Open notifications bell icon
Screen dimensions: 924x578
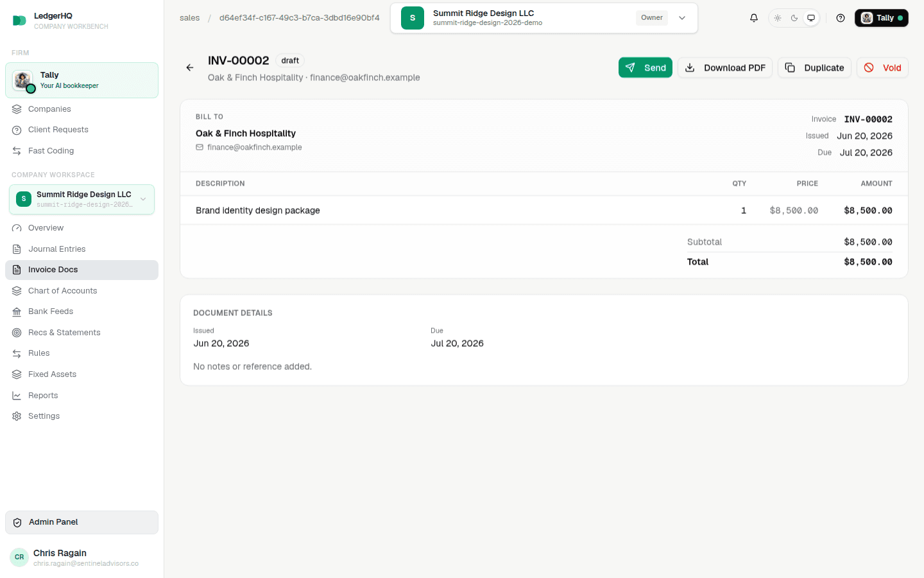754,18
